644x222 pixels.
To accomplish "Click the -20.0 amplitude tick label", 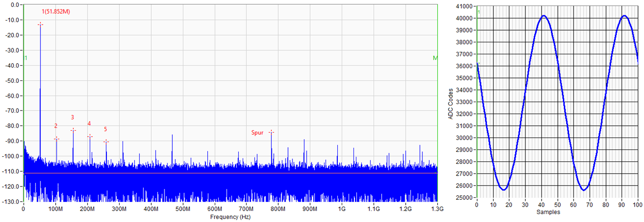I will (x=12, y=35).
